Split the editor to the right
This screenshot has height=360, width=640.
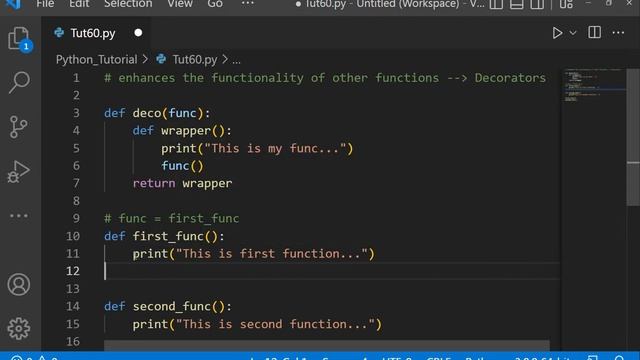594,33
